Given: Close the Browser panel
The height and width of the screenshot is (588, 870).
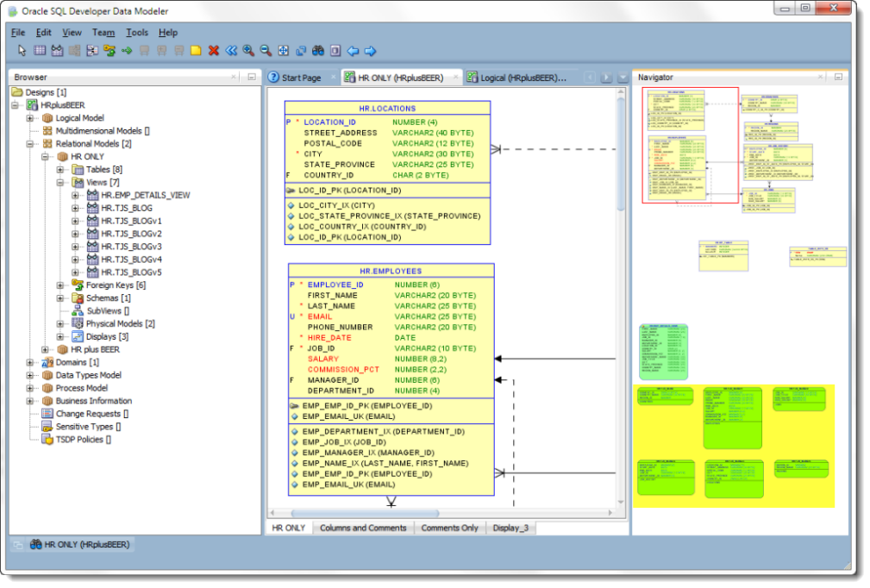Looking at the screenshot, I should (234, 77).
